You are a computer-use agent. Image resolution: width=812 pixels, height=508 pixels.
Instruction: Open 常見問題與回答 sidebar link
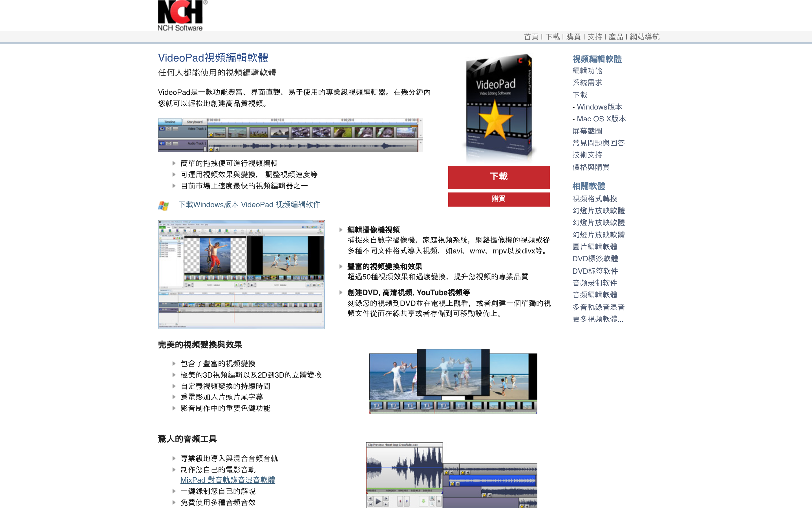599,143
